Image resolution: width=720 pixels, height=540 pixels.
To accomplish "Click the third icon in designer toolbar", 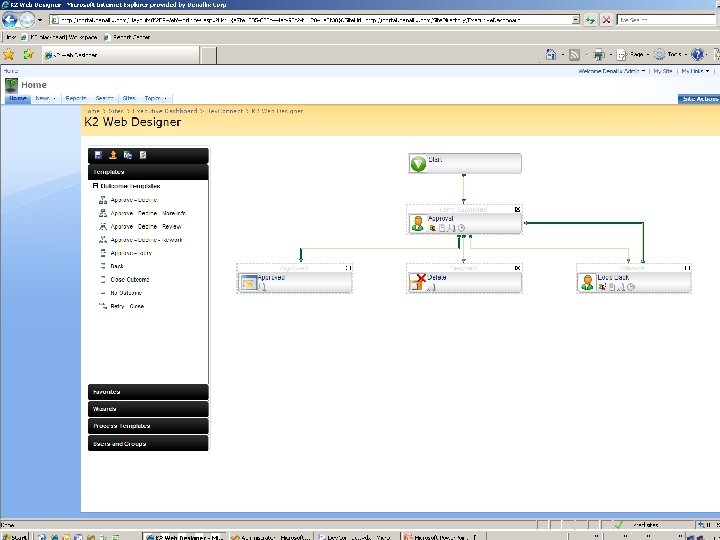I will click(128, 155).
